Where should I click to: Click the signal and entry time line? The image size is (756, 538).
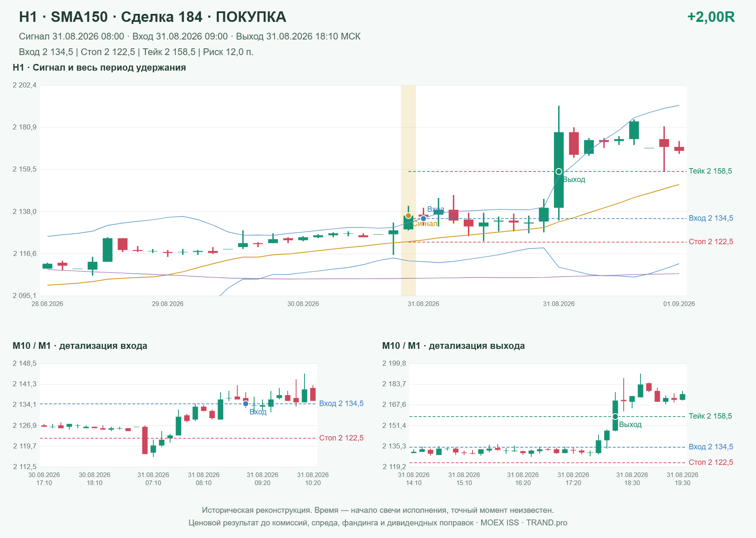pos(189,37)
